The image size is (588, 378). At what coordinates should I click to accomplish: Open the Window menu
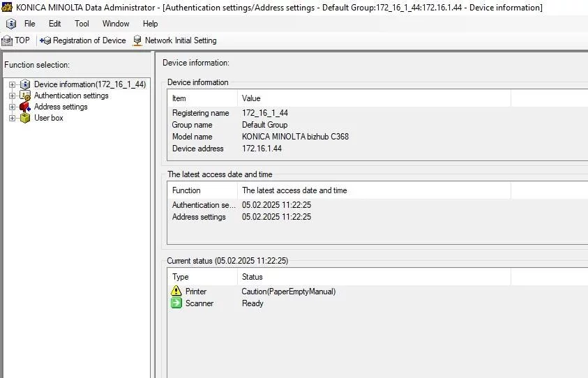(x=116, y=24)
